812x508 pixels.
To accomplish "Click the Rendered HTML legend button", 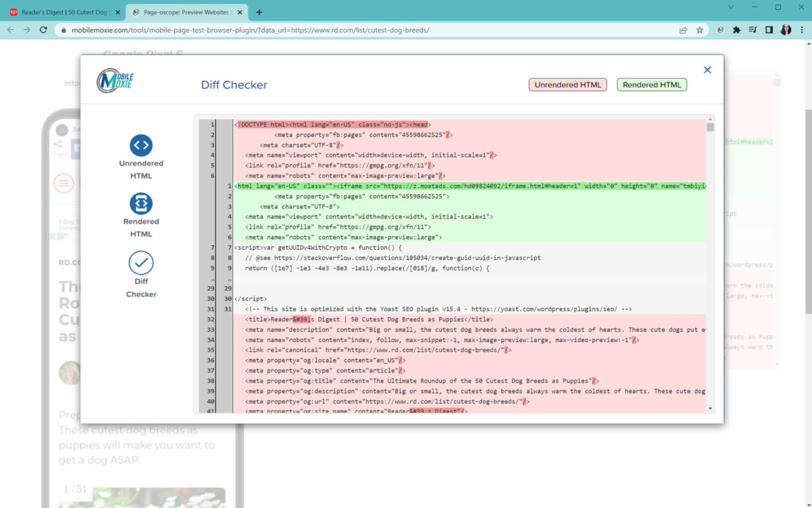I will (x=652, y=85).
